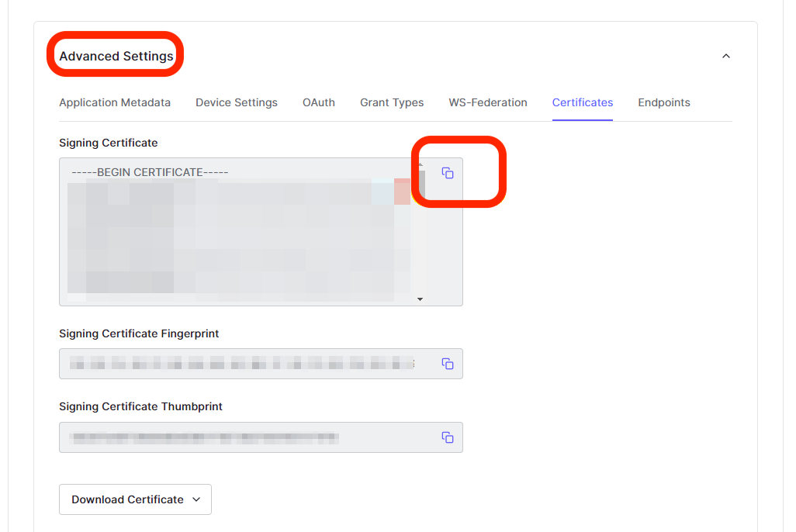Open the Download Certificate dropdown

click(x=135, y=499)
